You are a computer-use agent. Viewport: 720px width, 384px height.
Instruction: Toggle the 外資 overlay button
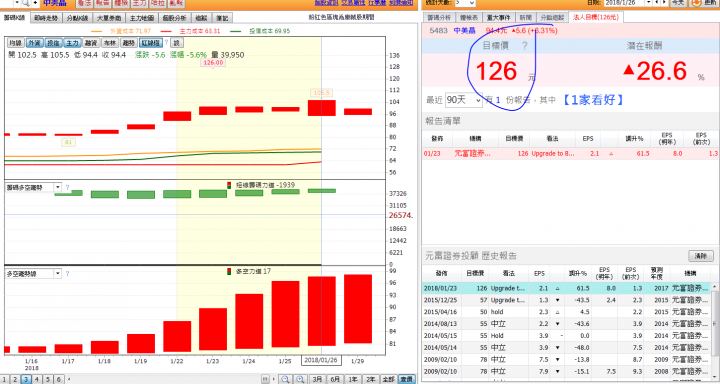tap(34, 43)
